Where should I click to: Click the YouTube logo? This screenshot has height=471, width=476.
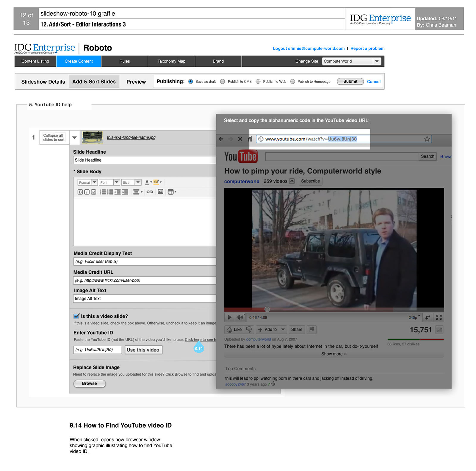[x=241, y=156]
